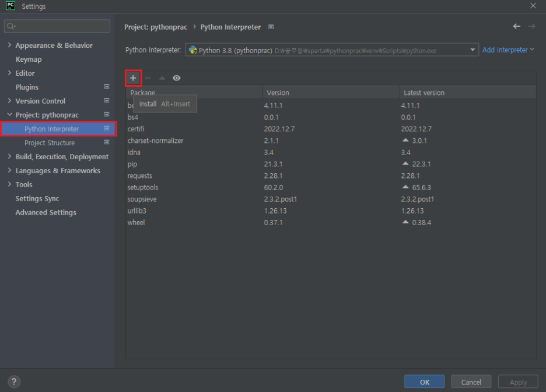Select the certifi package row
Image resolution: width=546 pixels, height=392 pixels.
pos(331,129)
